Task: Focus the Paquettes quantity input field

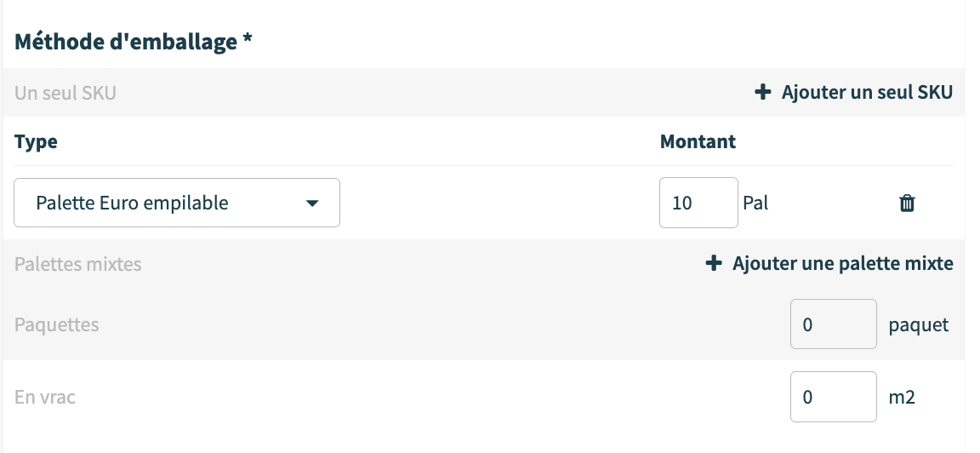Action: click(x=834, y=324)
